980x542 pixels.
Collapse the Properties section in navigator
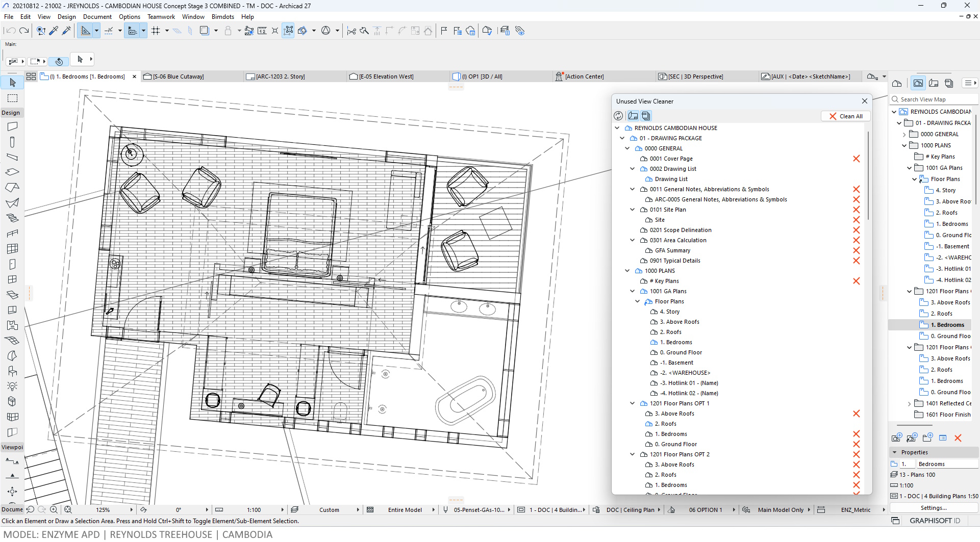click(x=895, y=452)
